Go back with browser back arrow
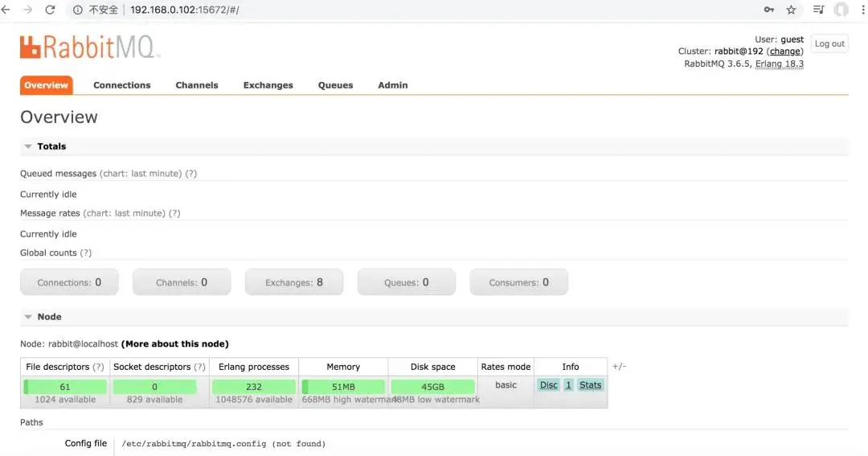Image resolution: width=868 pixels, height=456 pixels. (6, 10)
